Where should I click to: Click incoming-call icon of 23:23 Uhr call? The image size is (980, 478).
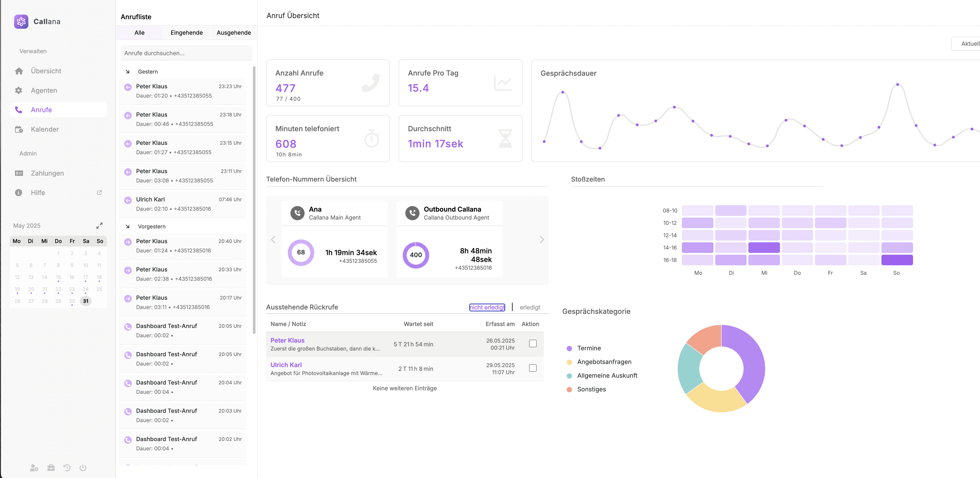(x=128, y=87)
